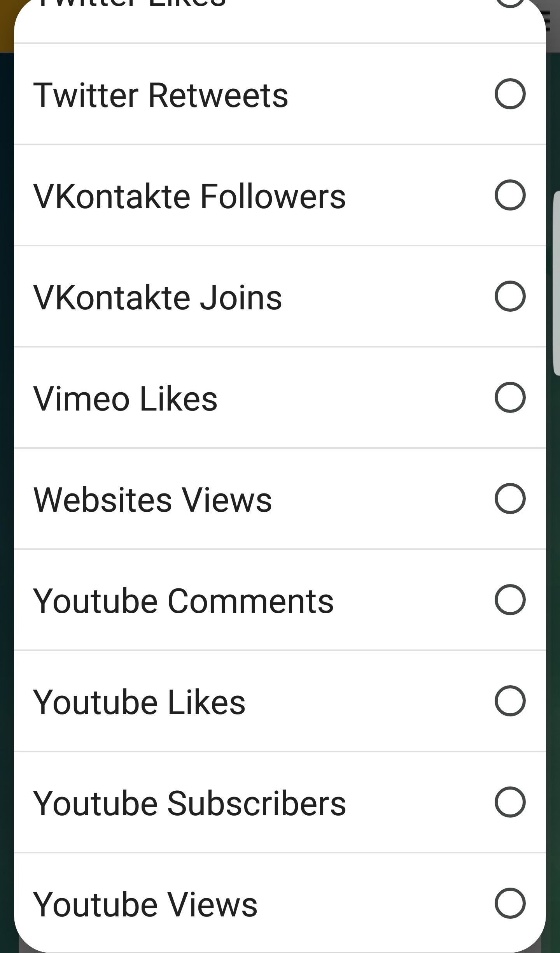Activate the Youtube Views radio button
560x953 pixels.
click(510, 903)
